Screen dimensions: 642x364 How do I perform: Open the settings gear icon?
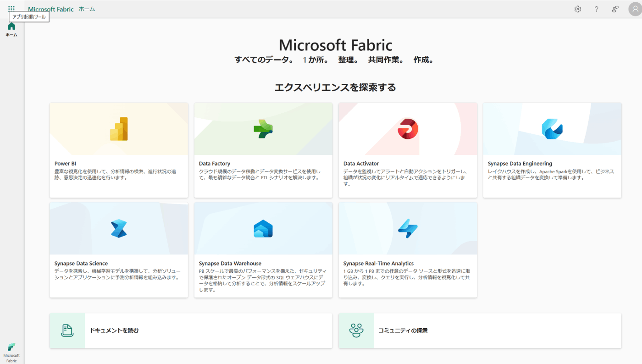(x=578, y=9)
